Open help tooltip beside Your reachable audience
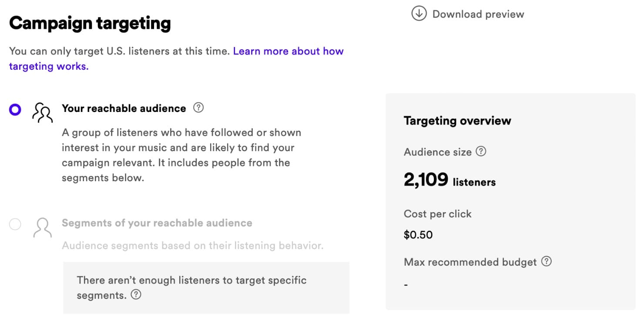 pyautogui.click(x=198, y=108)
